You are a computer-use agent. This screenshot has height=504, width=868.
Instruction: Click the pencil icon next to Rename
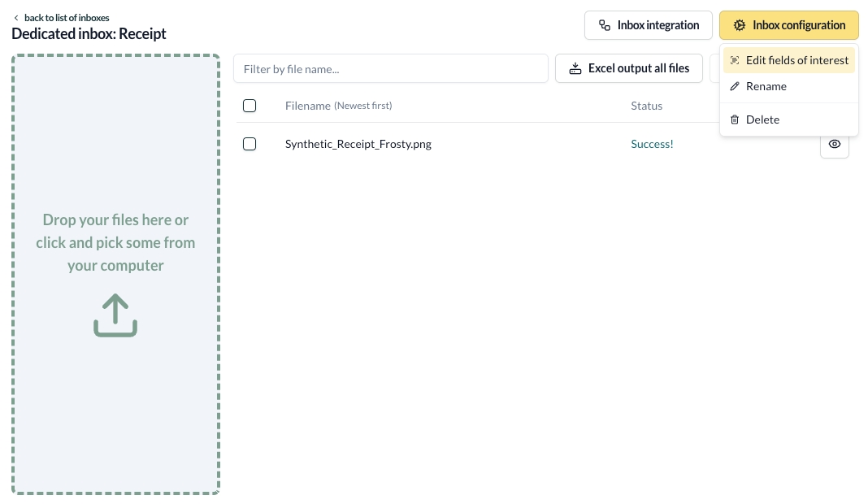click(x=735, y=86)
